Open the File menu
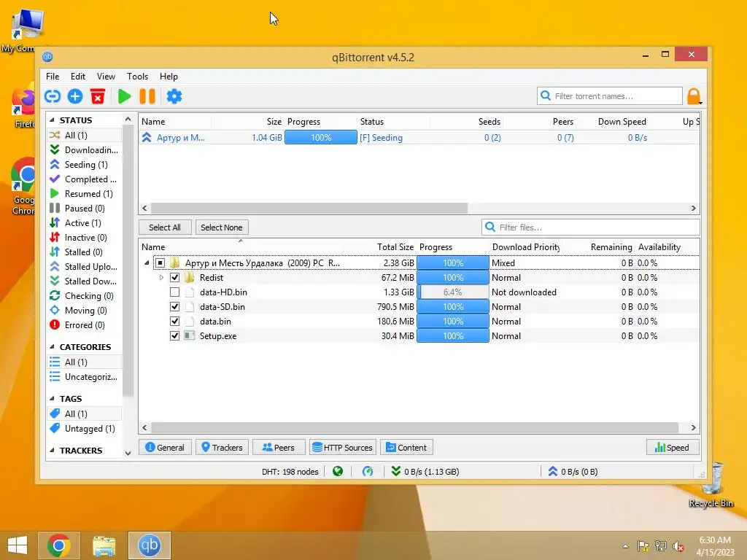 [53, 76]
